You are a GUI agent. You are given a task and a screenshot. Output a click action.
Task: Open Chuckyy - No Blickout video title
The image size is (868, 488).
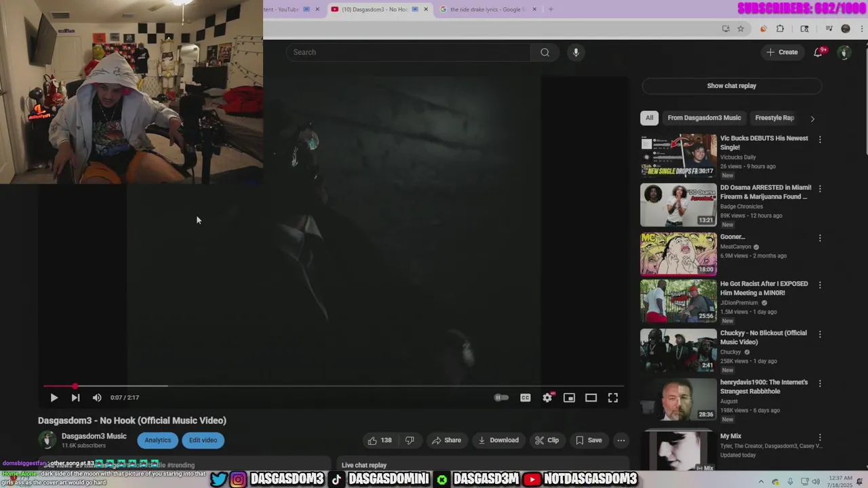(x=764, y=338)
